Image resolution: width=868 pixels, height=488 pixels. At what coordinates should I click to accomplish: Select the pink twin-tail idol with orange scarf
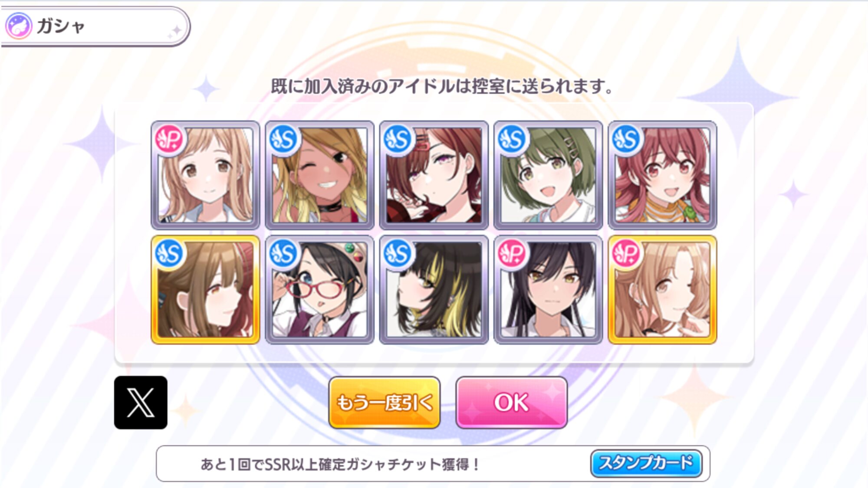(x=662, y=175)
